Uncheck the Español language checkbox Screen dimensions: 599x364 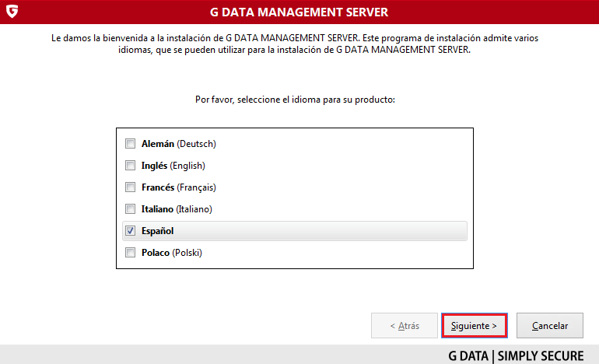130,231
